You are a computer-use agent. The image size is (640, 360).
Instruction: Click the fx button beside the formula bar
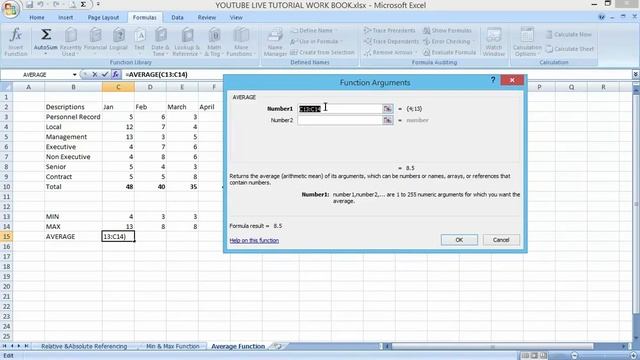click(116, 75)
